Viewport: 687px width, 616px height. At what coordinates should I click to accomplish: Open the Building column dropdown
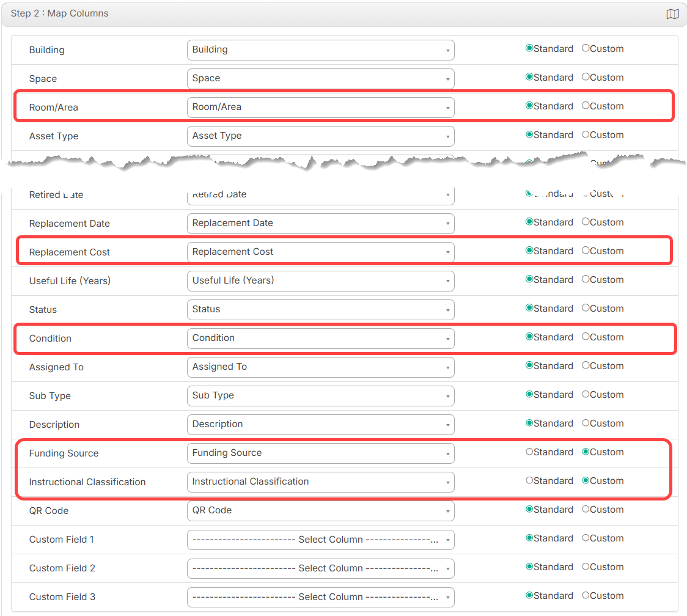point(320,50)
